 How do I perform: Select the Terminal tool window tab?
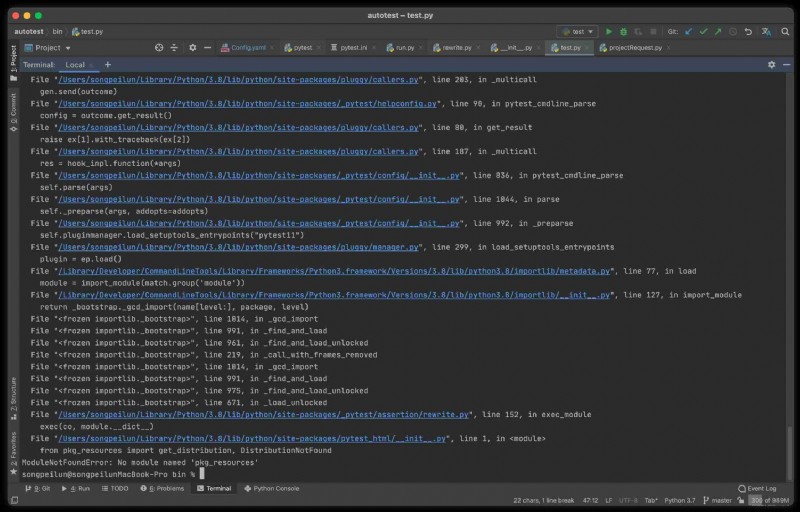[x=214, y=489]
